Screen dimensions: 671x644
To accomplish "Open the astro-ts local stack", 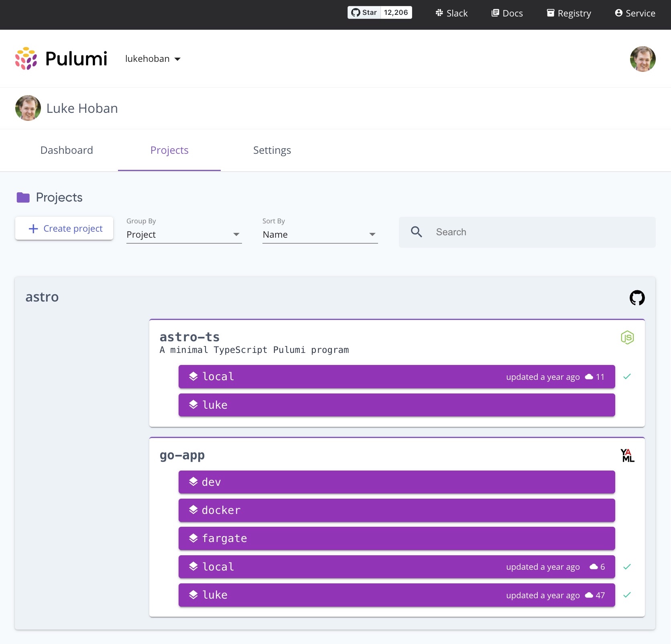I will tap(396, 377).
